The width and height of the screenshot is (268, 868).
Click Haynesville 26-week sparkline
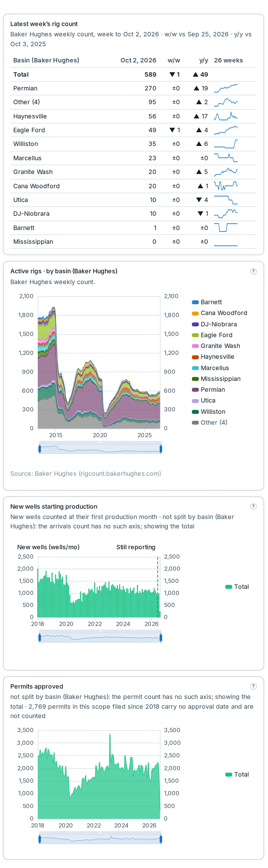pos(226,116)
